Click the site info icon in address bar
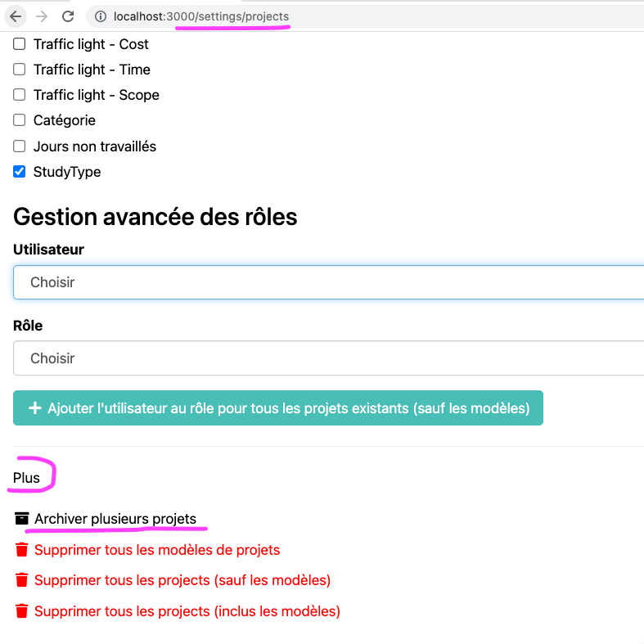644x644 pixels. [x=101, y=16]
